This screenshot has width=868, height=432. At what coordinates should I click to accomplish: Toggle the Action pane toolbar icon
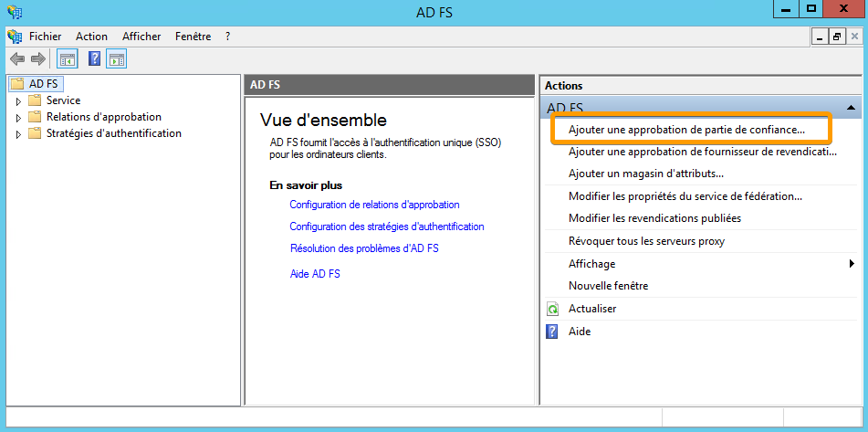tap(117, 58)
